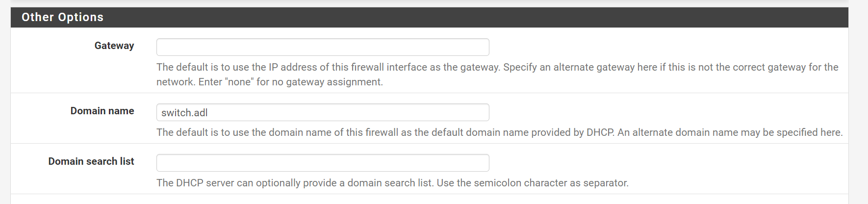This screenshot has height=204, width=868.
Task: Click the "Domain name" field label
Action: click(102, 111)
